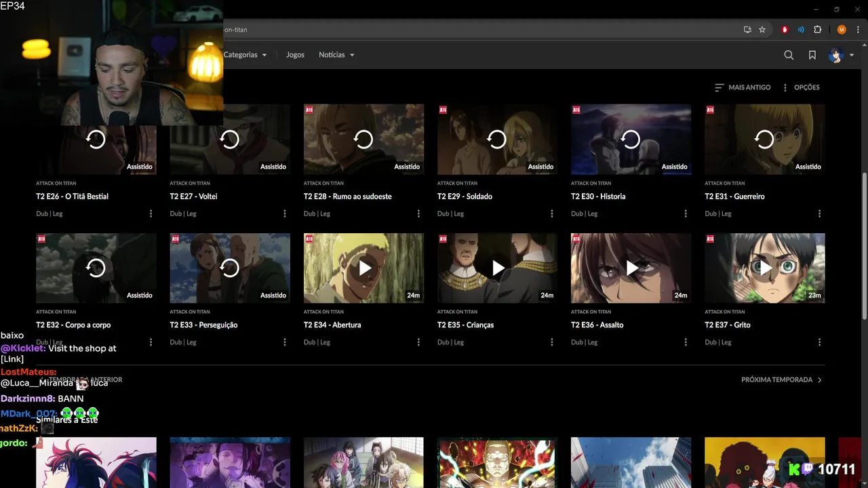Click Attack on Titan label above E30 Historia
868x488 pixels.
591,183
